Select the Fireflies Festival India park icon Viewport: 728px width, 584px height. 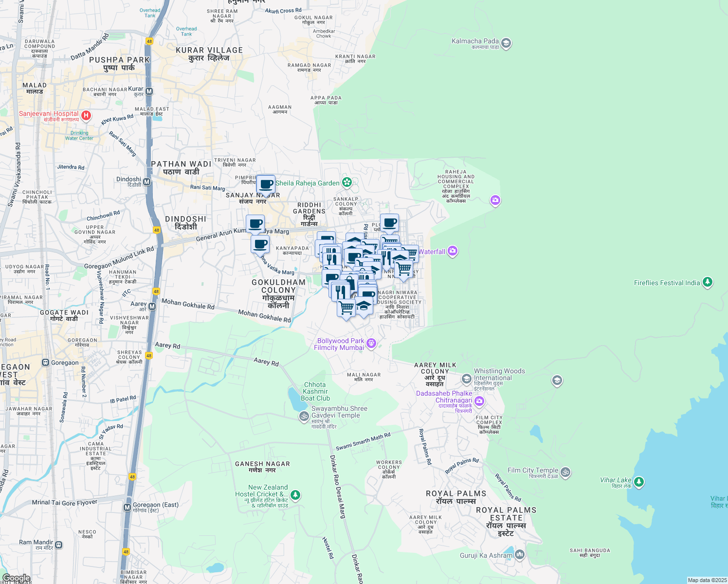tap(708, 282)
